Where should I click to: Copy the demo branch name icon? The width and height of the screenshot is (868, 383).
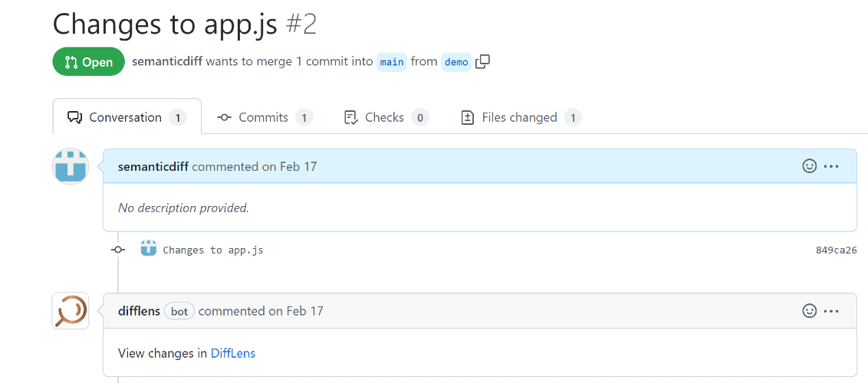(x=483, y=61)
